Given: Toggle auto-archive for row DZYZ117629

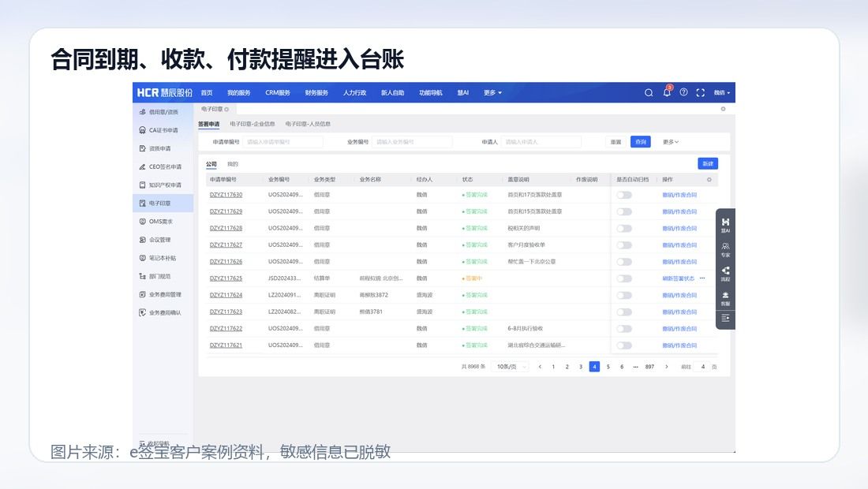Looking at the screenshot, I should [x=624, y=211].
